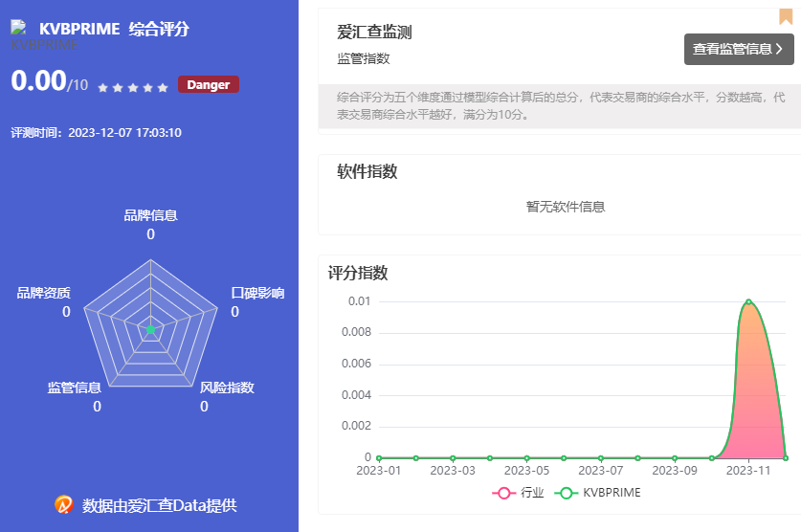Click the green center dot of radar chart
Viewport: 801px width, 532px height.
(x=150, y=330)
